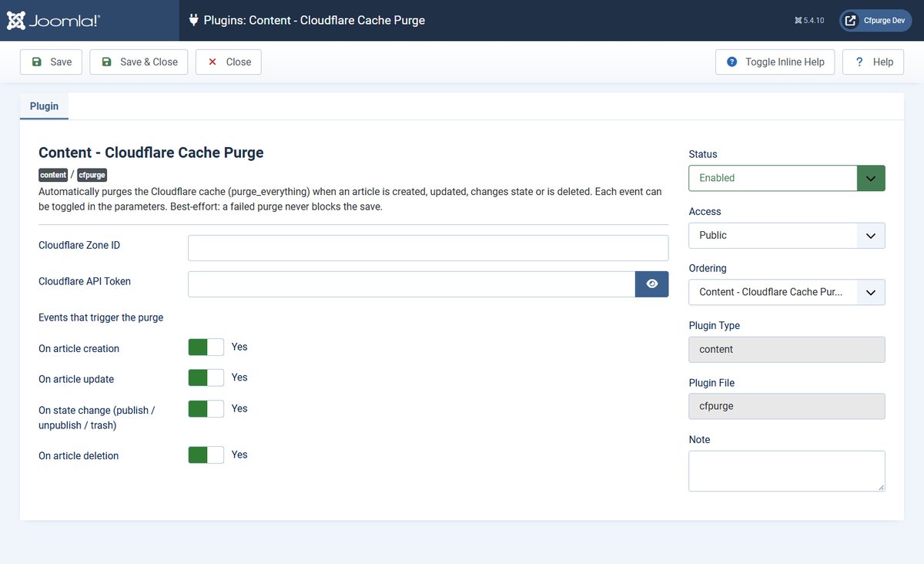This screenshot has width=924, height=564.
Task: Click the Status label
Action: [x=703, y=154]
